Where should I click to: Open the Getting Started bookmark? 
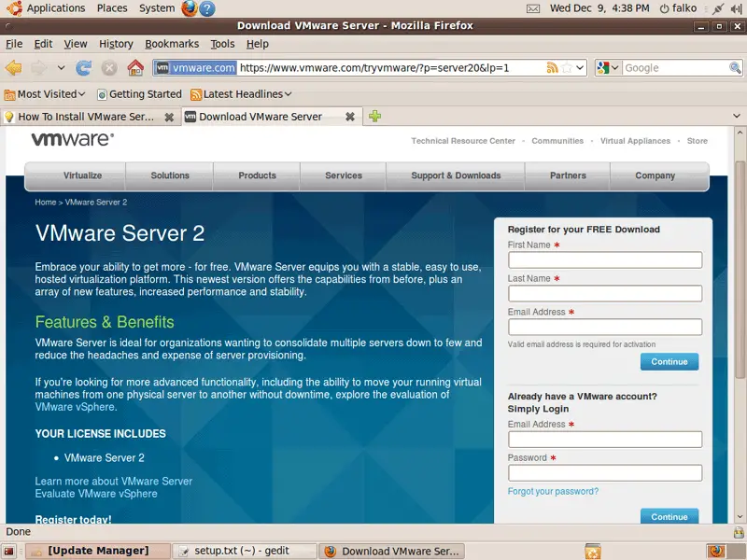coord(139,94)
